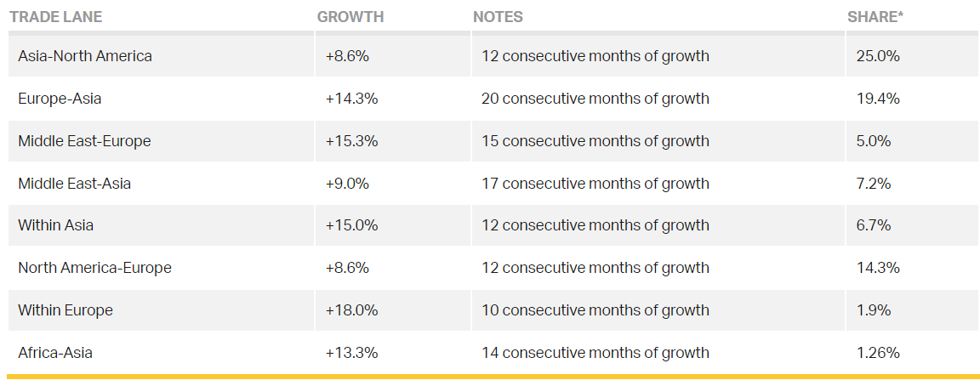Select the Europe-Asia trade lane cell
The height and width of the screenshot is (386, 980).
point(60,99)
